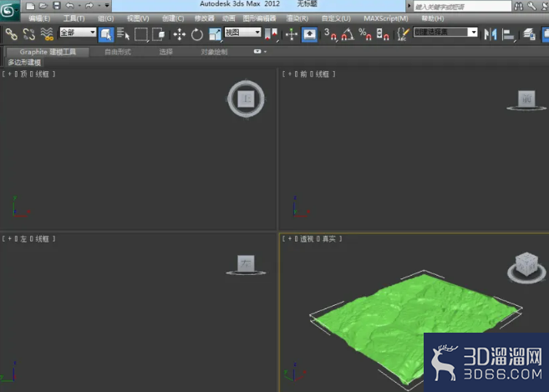Save the scene with the floppy icon
This screenshot has width=549, height=392.
click(x=56, y=6)
